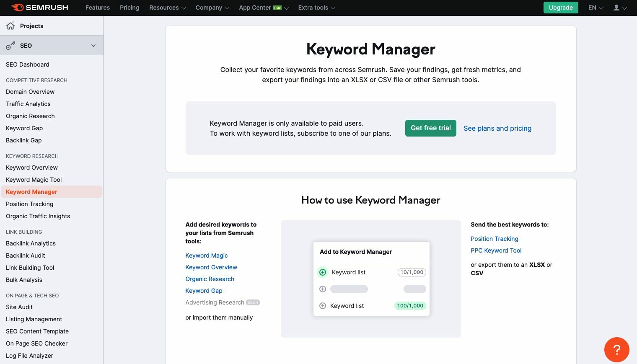Image resolution: width=637 pixels, height=364 pixels.
Task: Open Backlink Analytics in sidebar
Action: click(31, 243)
